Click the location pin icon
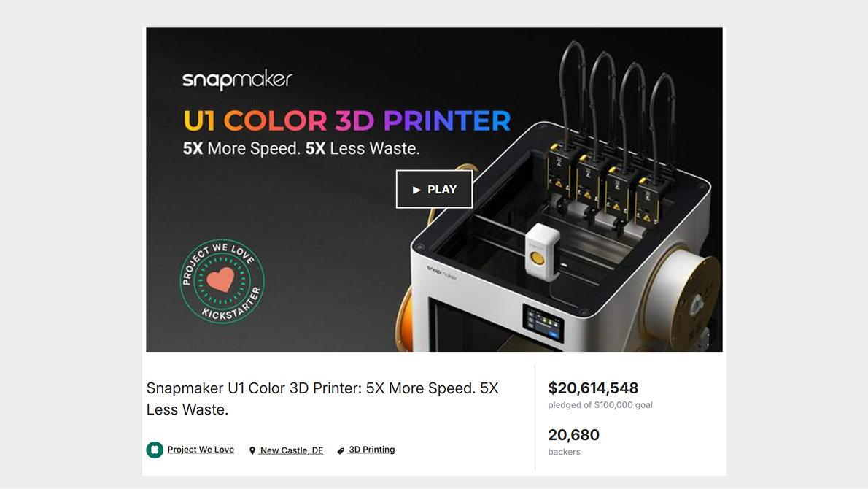The image size is (868, 489). 252,451
